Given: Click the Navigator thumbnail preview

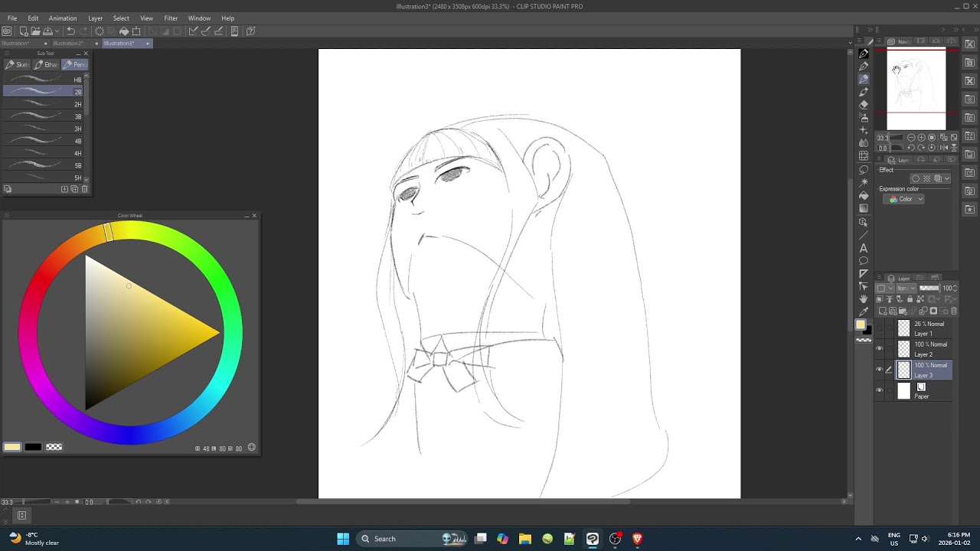Looking at the screenshot, I should 916,90.
